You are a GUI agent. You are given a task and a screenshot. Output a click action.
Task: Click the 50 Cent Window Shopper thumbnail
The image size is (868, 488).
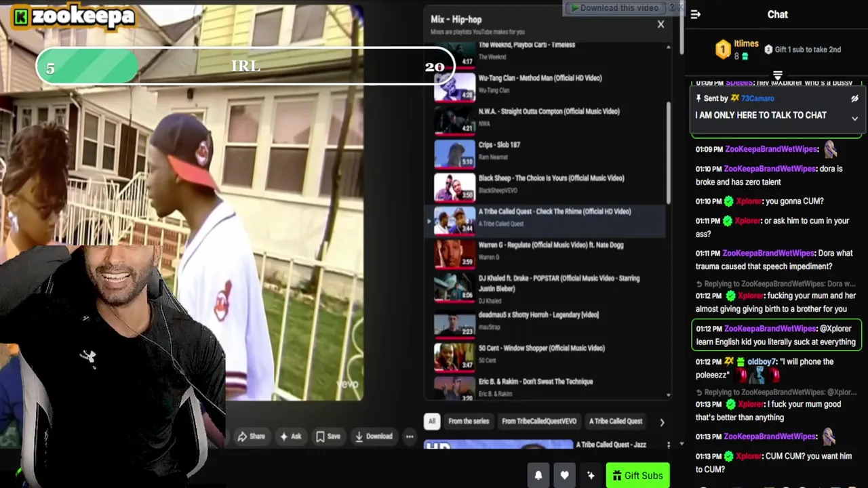[454, 357]
